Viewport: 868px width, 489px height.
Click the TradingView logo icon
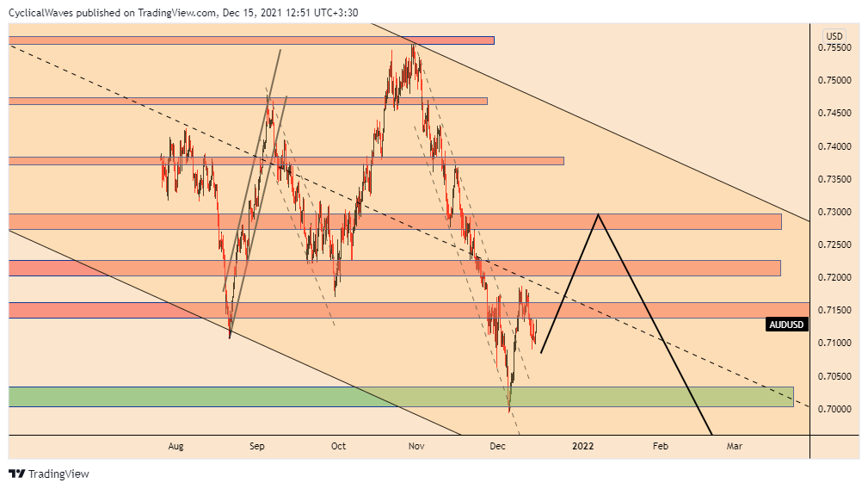point(16,474)
